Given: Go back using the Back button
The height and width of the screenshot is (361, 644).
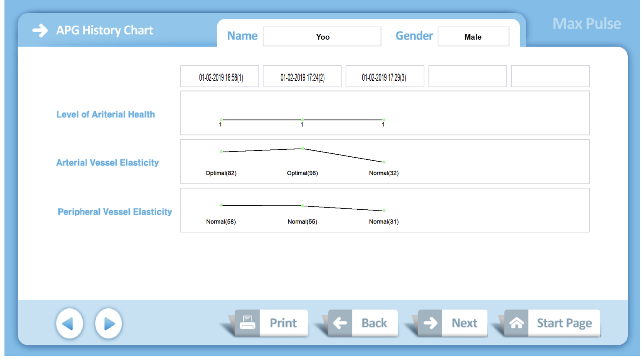Looking at the screenshot, I should click(x=374, y=323).
